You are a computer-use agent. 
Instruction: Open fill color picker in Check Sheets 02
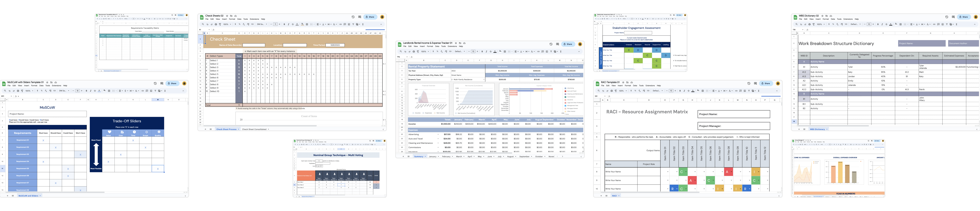(x=302, y=24)
